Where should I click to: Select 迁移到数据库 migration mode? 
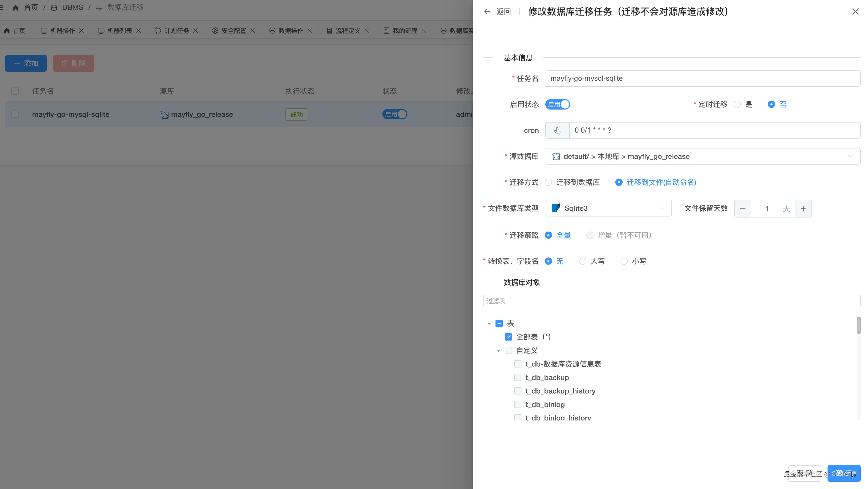click(x=549, y=182)
